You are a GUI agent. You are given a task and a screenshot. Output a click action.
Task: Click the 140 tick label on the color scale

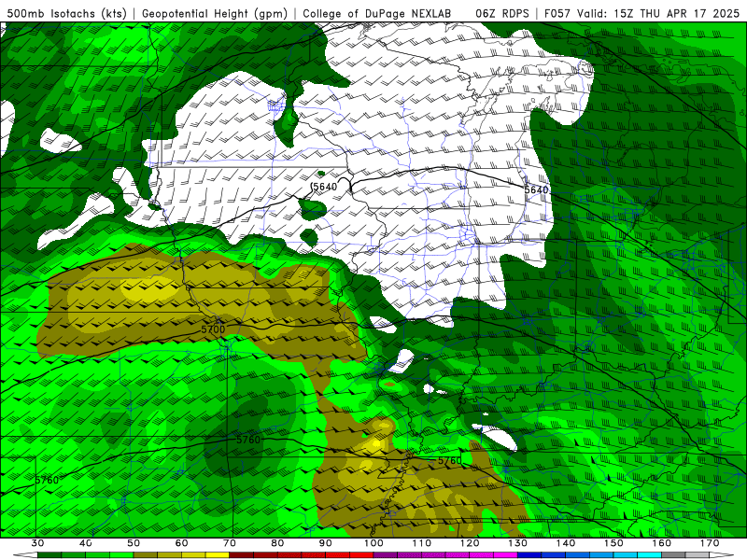coord(566,543)
